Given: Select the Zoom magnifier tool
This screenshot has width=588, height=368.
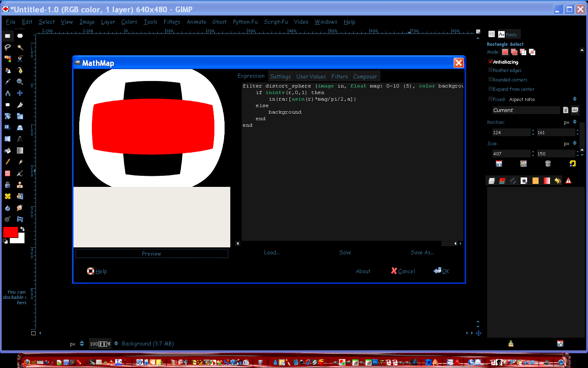Looking at the screenshot, I should 20,82.
